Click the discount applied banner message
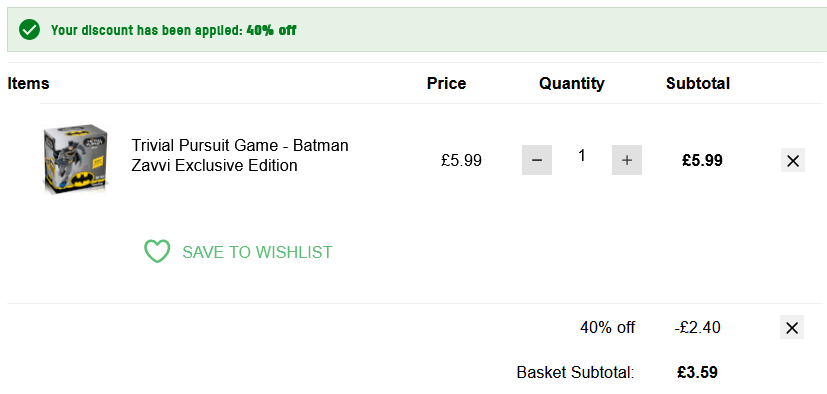Screen dimensions: 827x394 click(x=174, y=30)
